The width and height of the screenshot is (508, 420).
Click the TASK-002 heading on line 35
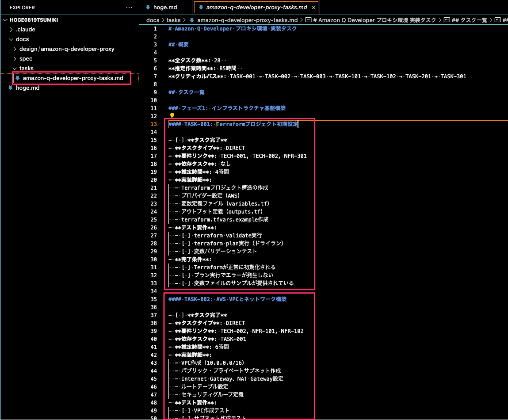(227, 299)
